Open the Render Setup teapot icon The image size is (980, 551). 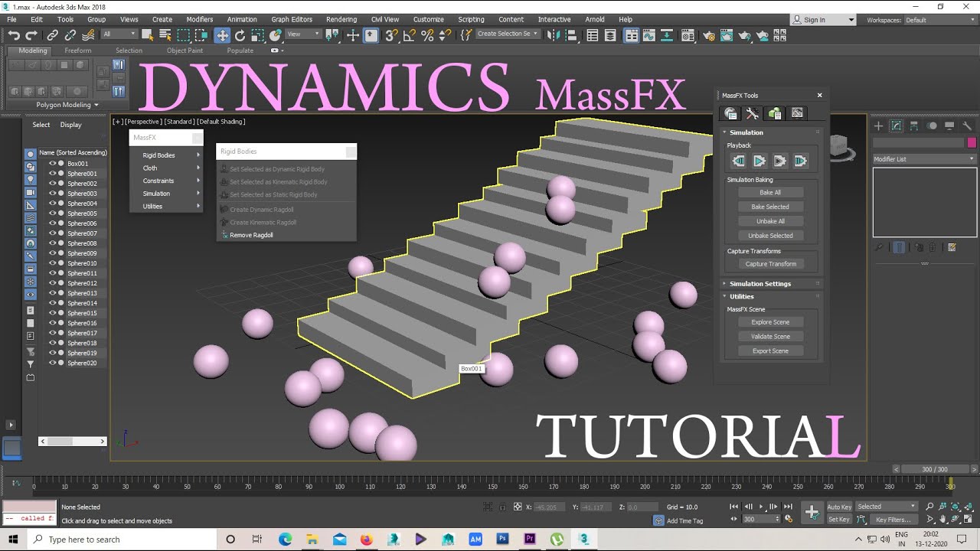pyautogui.click(x=709, y=35)
